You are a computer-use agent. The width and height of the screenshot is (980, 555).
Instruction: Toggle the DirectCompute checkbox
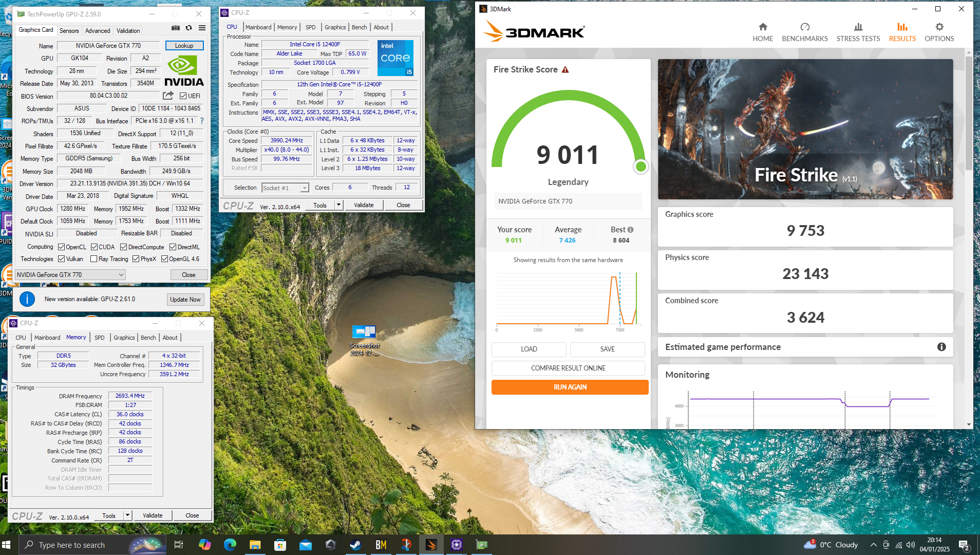[x=123, y=247]
